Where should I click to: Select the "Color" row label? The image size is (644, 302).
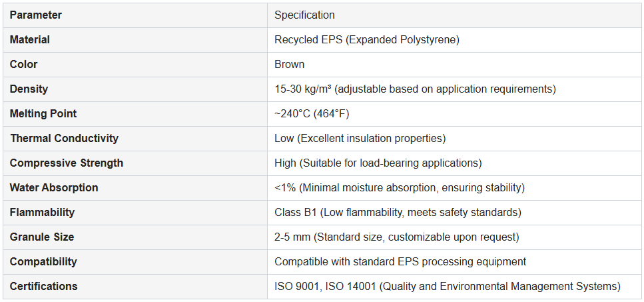pyautogui.click(x=23, y=64)
